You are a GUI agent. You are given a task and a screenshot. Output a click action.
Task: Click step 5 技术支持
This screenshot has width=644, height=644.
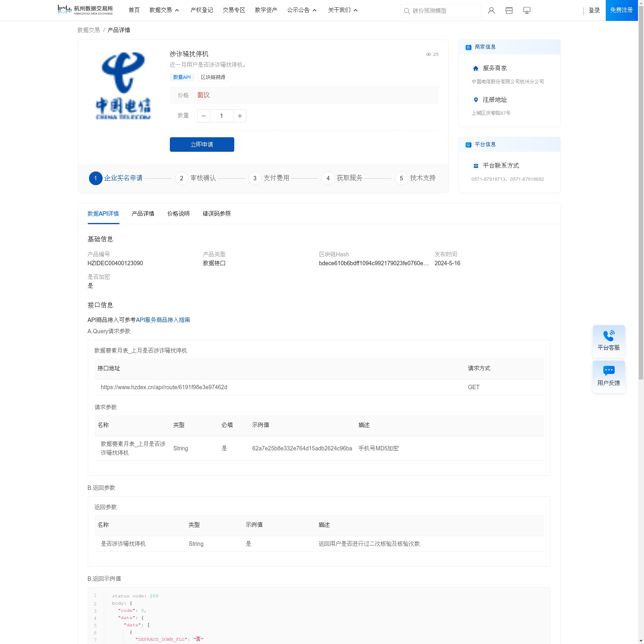[415, 178]
